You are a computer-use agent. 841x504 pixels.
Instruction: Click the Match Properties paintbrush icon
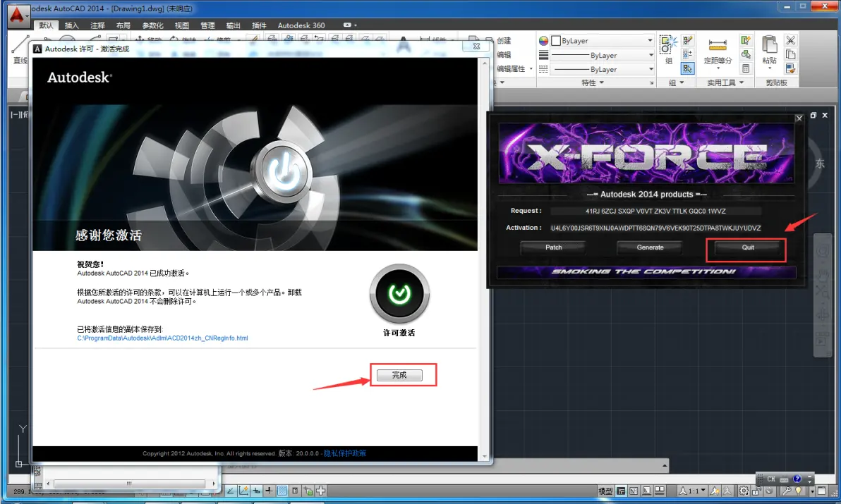[x=790, y=68]
